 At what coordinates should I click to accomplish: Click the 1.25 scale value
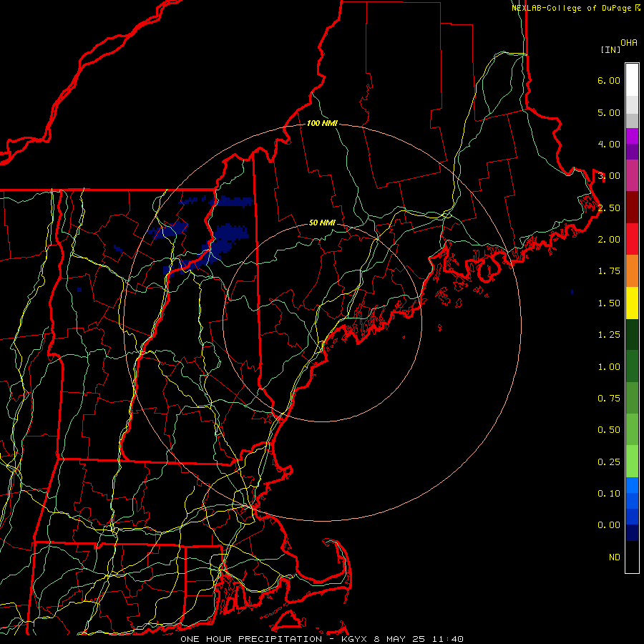[609, 335]
